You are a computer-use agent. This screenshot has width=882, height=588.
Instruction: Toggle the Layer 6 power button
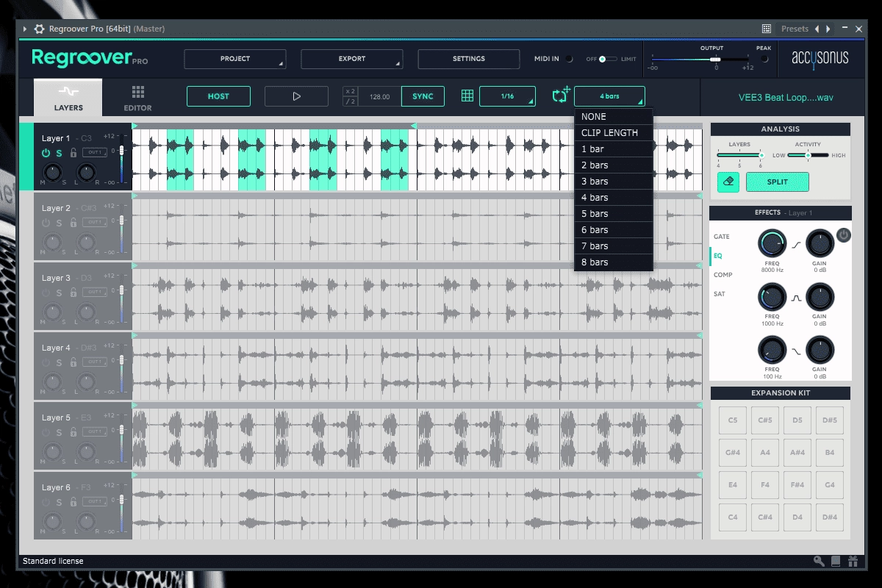coord(46,502)
